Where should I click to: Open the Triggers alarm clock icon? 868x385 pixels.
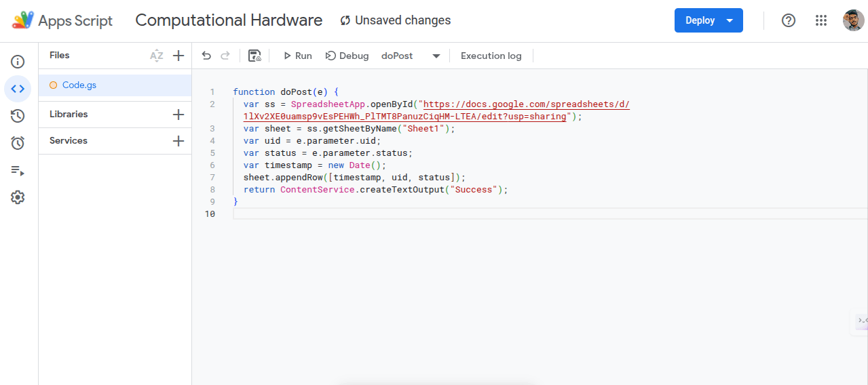[18, 143]
